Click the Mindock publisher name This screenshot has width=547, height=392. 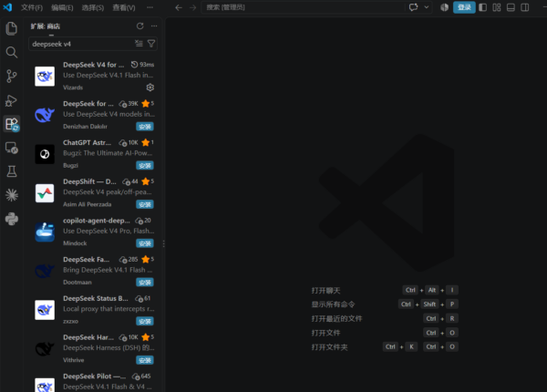[75, 243]
